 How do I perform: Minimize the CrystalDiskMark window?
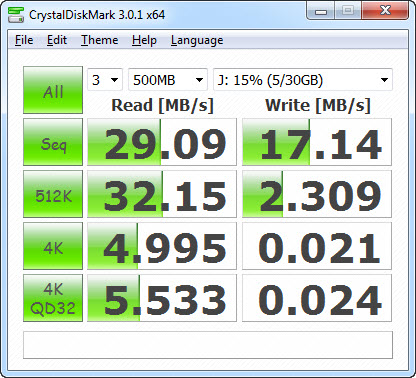pos(321,11)
